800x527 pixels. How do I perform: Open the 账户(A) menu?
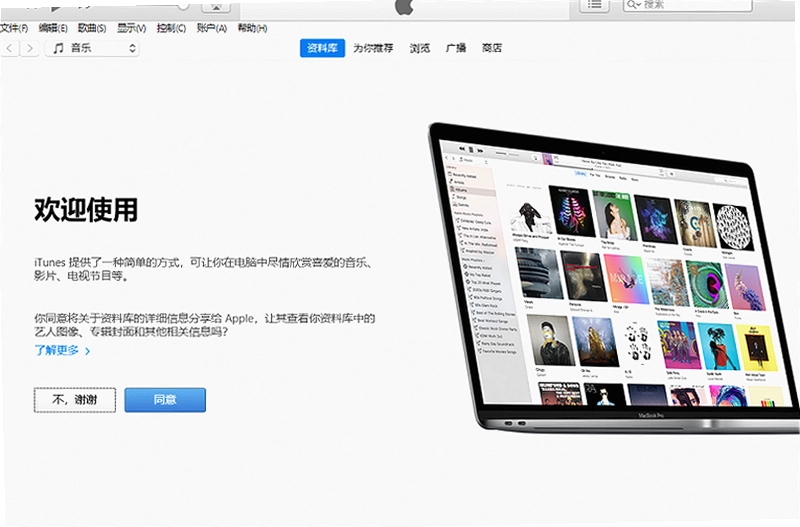[x=211, y=28]
